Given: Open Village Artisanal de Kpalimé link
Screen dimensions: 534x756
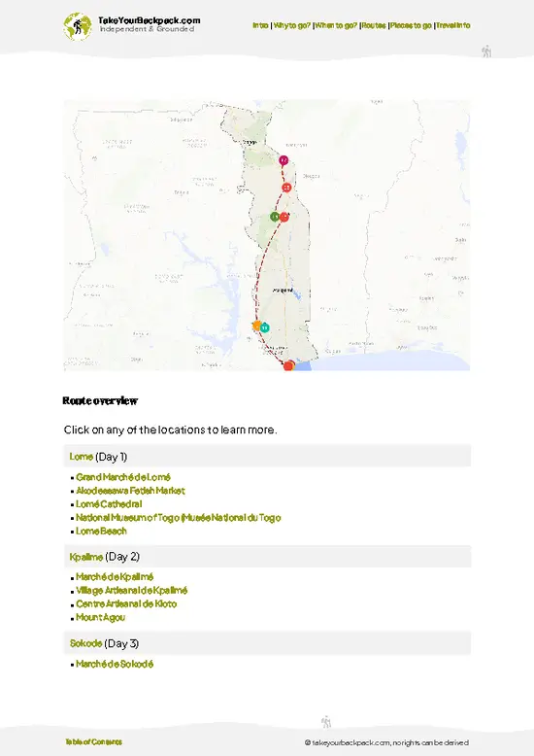Looking at the screenshot, I should coord(132,590).
